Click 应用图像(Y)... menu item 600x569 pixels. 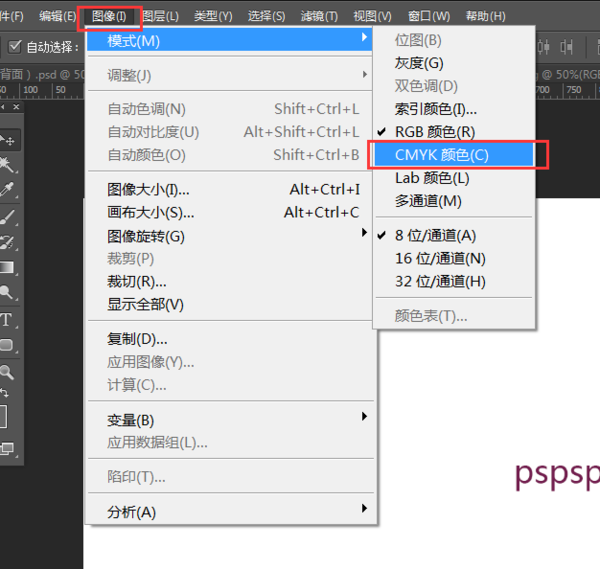click(x=230, y=362)
